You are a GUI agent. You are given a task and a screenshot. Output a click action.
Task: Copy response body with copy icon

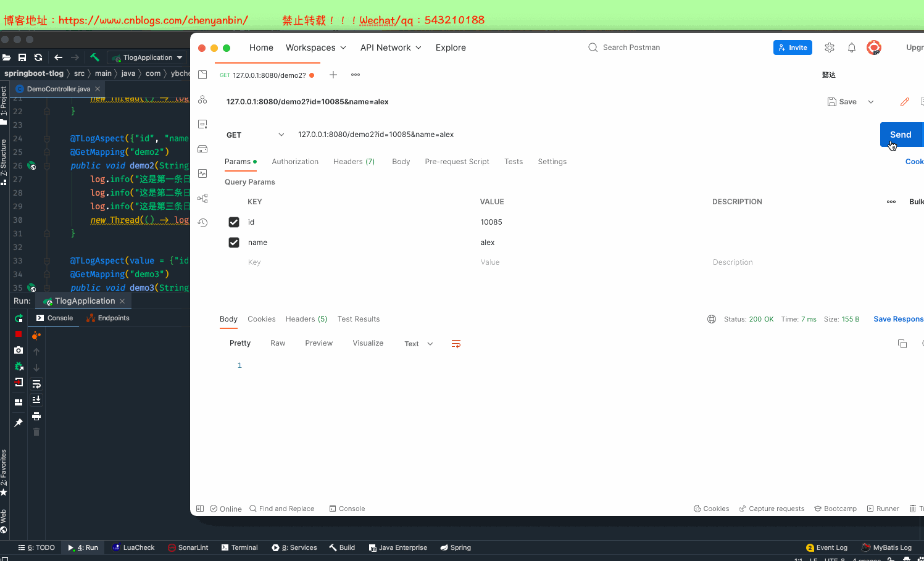(902, 344)
